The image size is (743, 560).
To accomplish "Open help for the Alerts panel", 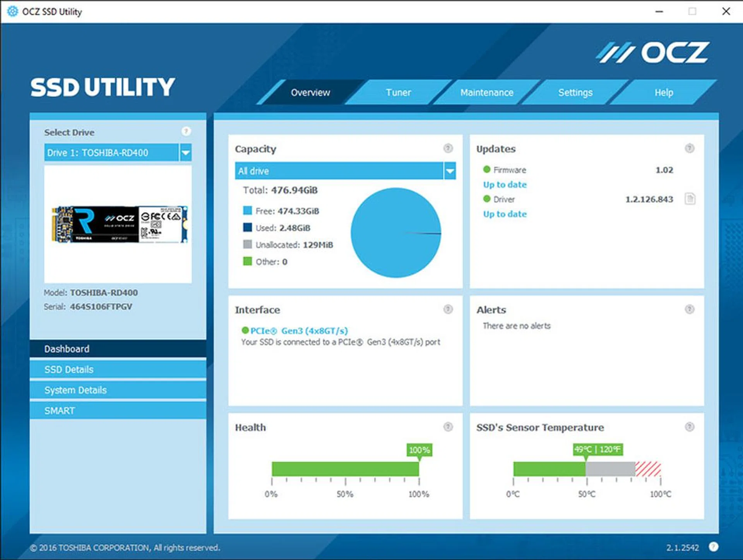I will [x=689, y=309].
